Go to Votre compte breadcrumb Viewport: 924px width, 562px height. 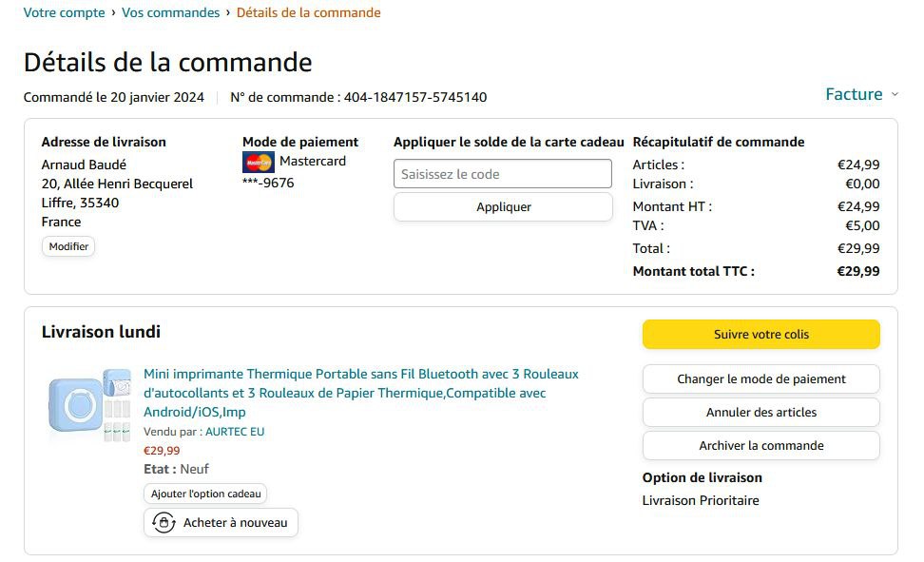pyautogui.click(x=64, y=13)
